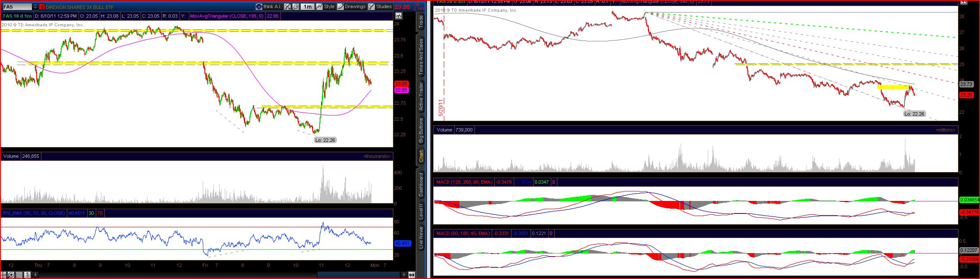Click the RSI_EMA (50, 70, 30, CLOSE) label
This screenshot has width=980, height=279.
point(34,213)
